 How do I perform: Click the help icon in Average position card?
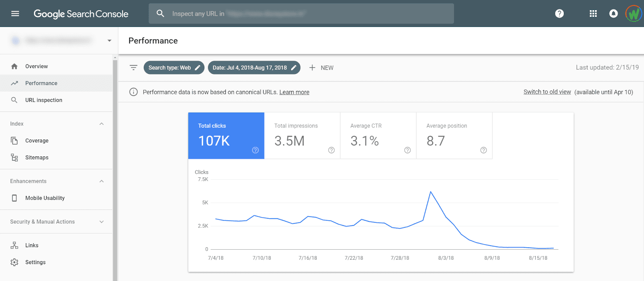click(483, 150)
